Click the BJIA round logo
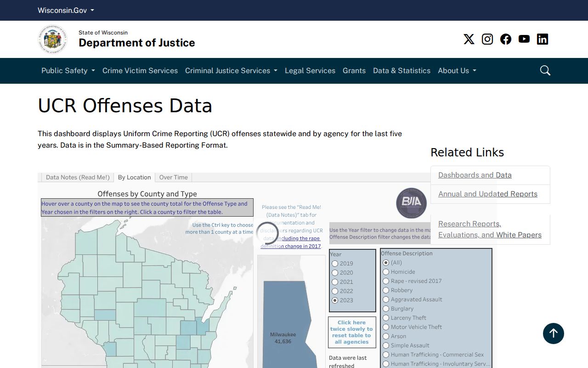Image resolution: width=588 pixels, height=368 pixels. (x=412, y=203)
